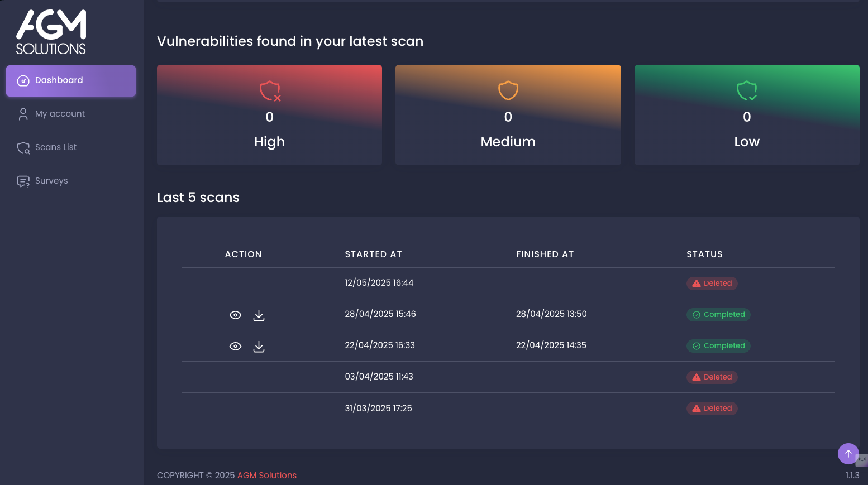Download report for 28/04/2025 scan
The width and height of the screenshot is (868, 485).
[x=259, y=315]
